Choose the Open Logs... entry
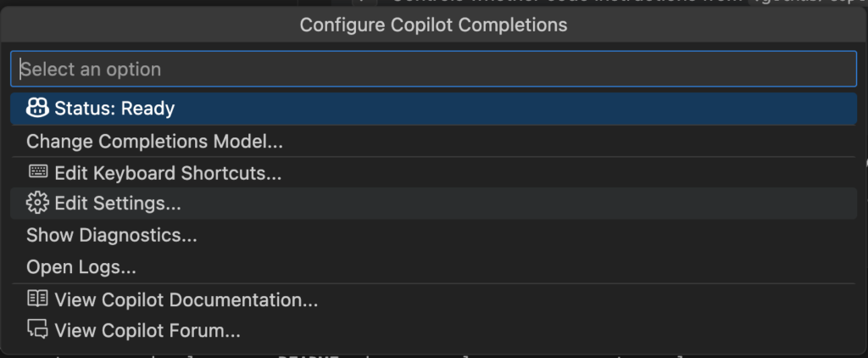The height and width of the screenshot is (358, 868). point(81,267)
